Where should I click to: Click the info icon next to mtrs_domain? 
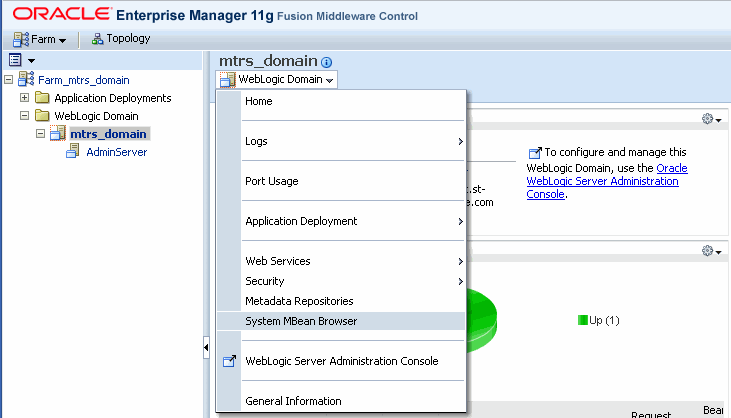click(326, 62)
